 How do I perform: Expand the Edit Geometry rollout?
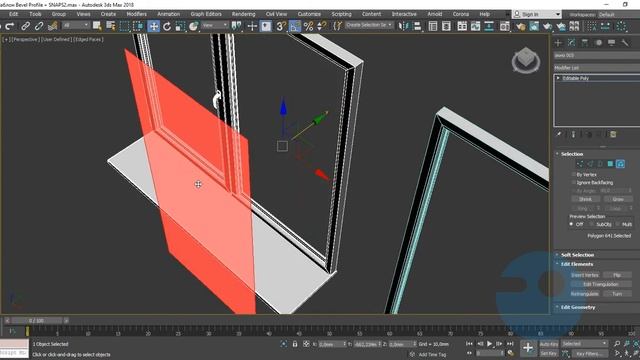(578, 307)
